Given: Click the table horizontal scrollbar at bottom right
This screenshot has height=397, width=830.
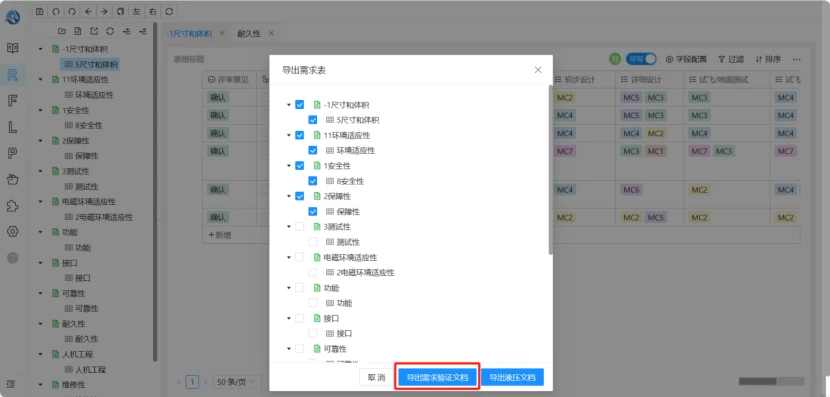Looking at the screenshot, I should point(757,381).
